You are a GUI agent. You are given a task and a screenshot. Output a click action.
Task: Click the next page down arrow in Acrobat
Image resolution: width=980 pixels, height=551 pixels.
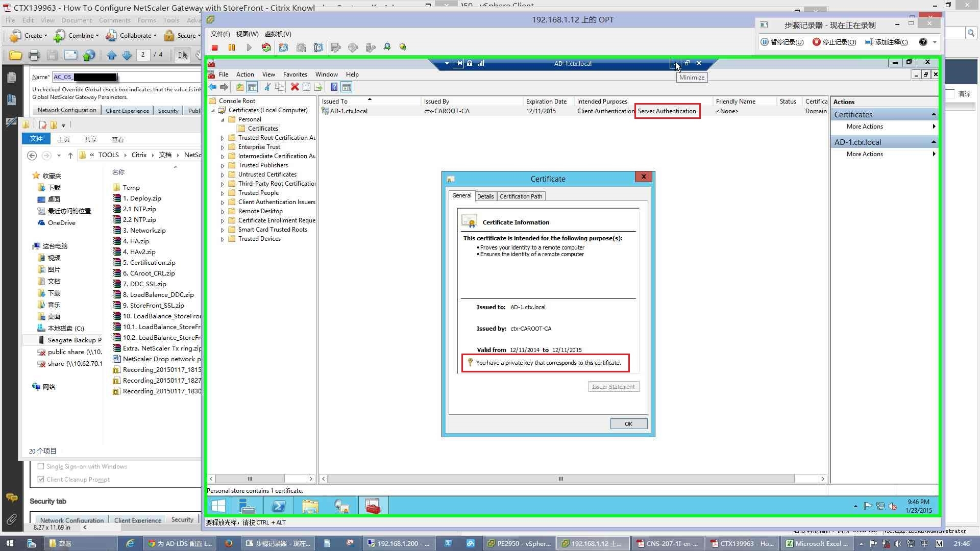(127, 55)
